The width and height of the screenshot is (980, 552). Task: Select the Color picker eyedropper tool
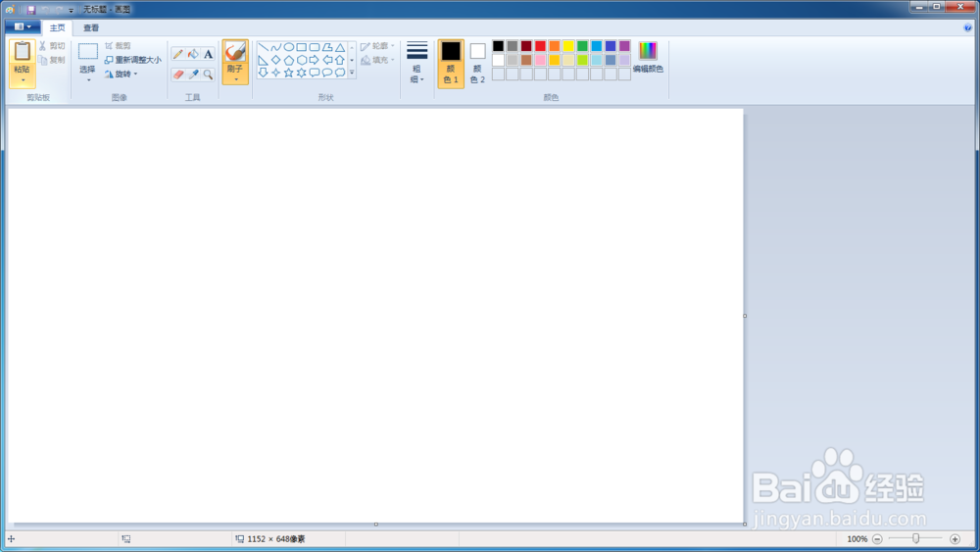pos(193,75)
